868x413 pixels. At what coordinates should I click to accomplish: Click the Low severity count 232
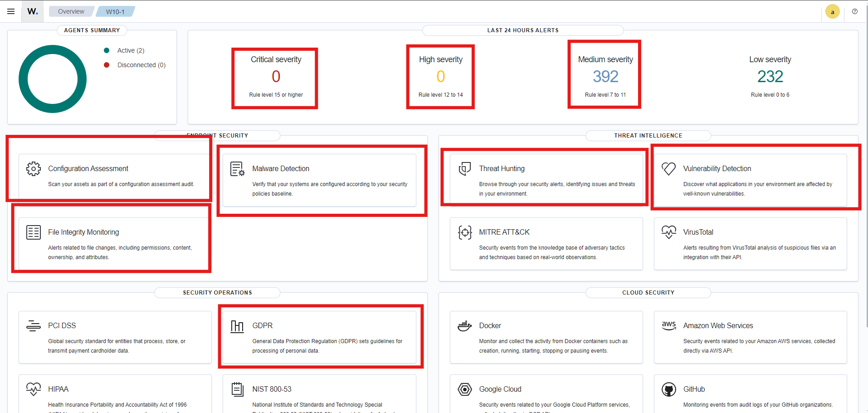pos(770,76)
